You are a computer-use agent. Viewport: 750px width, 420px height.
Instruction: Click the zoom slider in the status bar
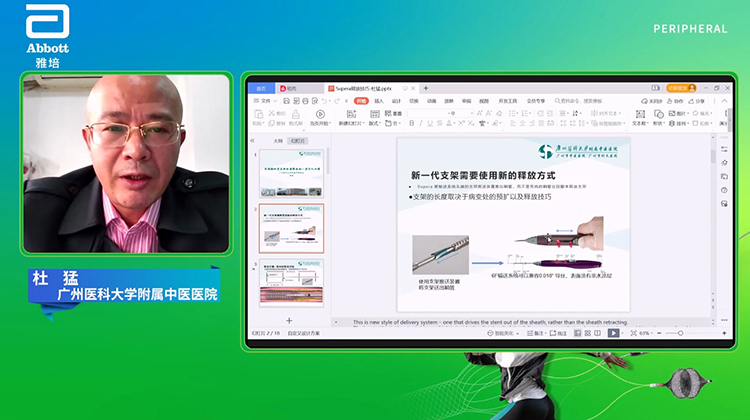[681, 333]
